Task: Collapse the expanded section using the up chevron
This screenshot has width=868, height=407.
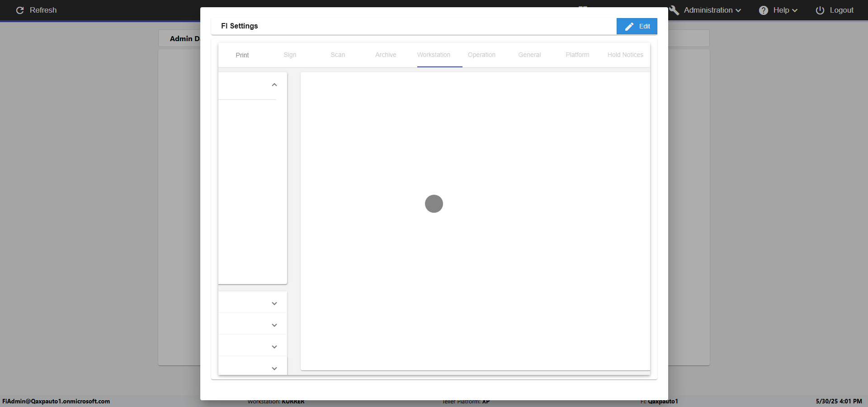Action: click(x=274, y=85)
